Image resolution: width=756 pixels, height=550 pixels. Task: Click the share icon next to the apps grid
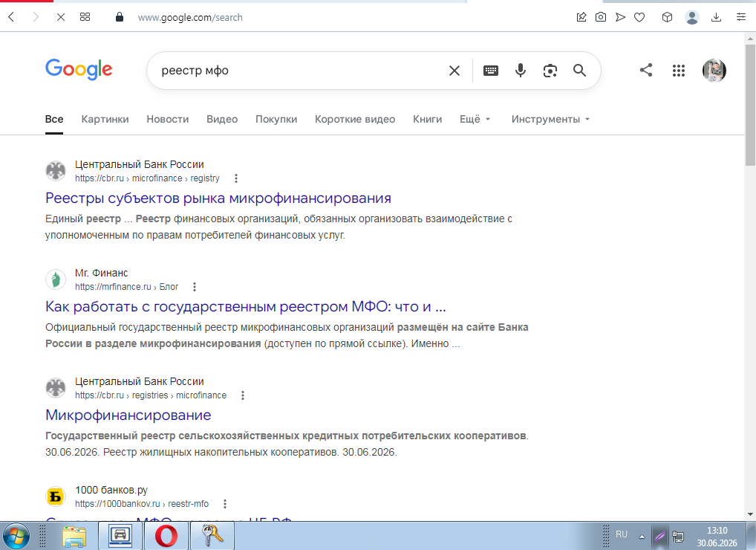(646, 70)
